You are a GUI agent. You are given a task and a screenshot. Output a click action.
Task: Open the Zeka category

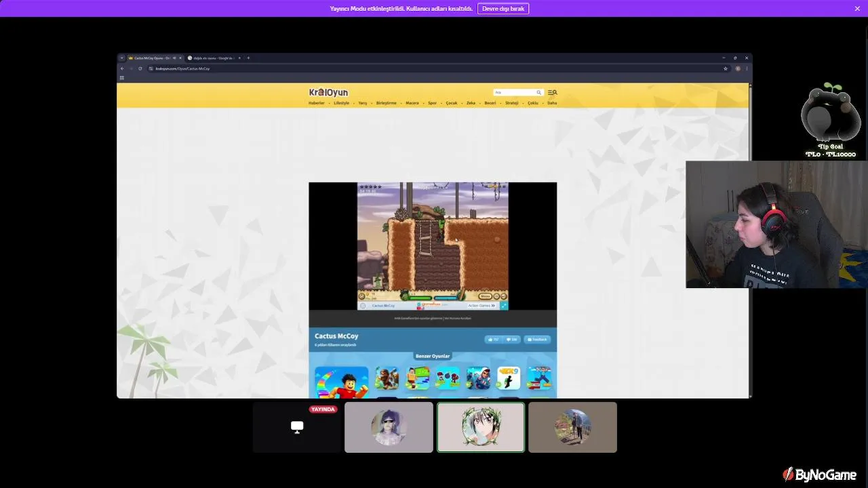[471, 103]
